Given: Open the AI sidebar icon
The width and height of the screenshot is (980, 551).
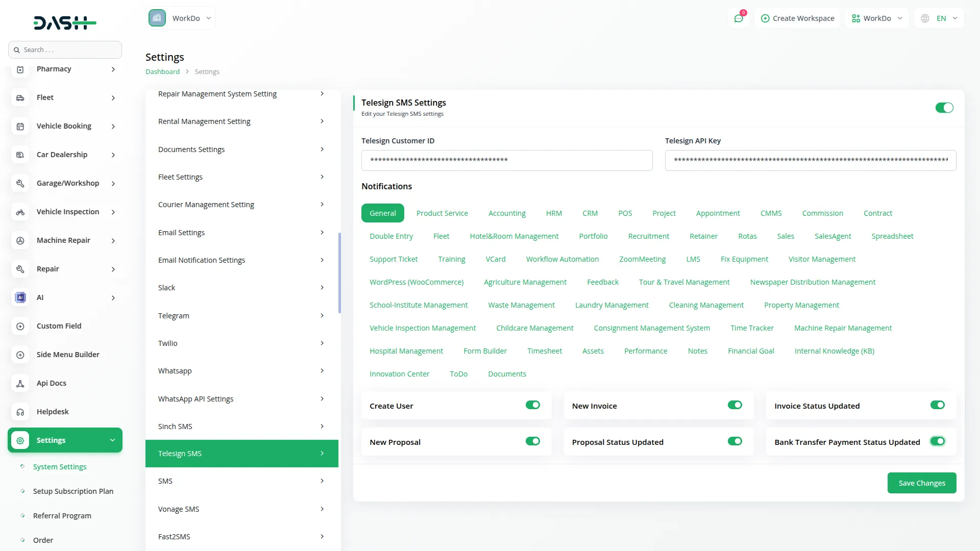Looking at the screenshot, I should click(x=20, y=297).
